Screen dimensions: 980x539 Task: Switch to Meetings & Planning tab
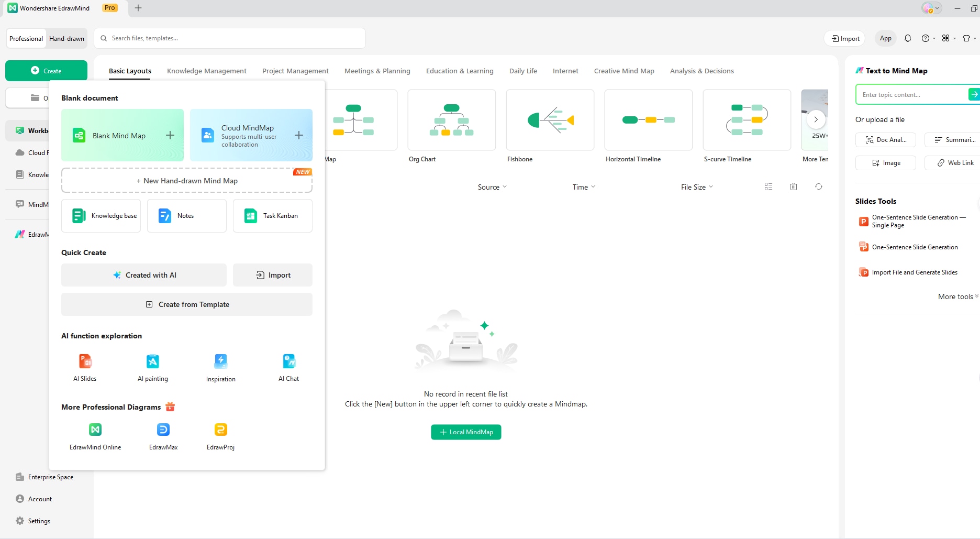(377, 71)
